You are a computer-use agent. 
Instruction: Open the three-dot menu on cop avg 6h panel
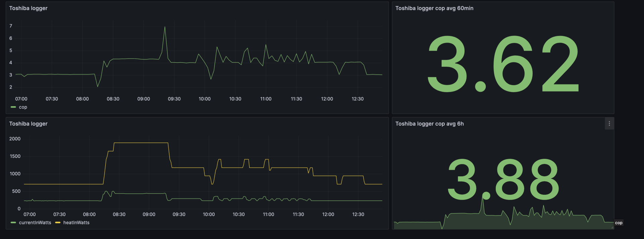(x=609, y=124)
